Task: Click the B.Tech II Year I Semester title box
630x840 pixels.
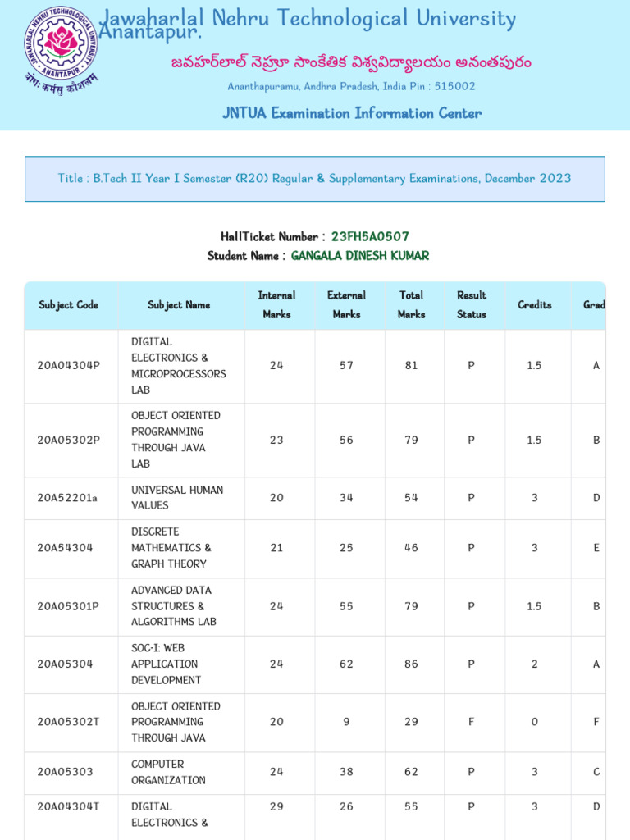Action: pyautogui.click(x=315, y=179)
